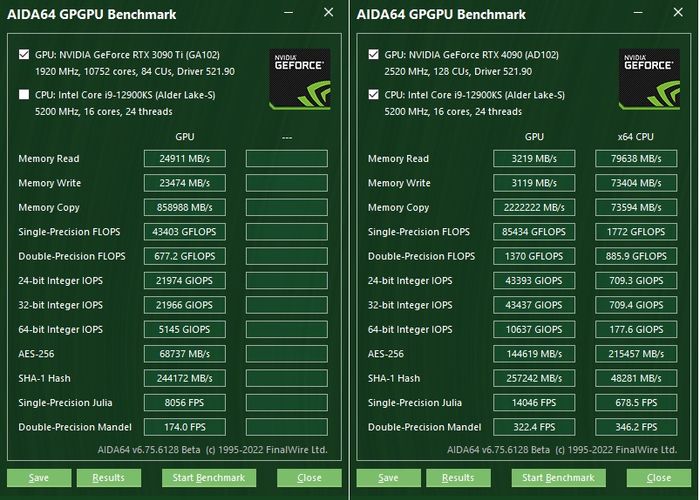Viewport: 700px width, 500px height.
Task: Click Close button in the RTX 3090 Ti window
Action: 309,478
